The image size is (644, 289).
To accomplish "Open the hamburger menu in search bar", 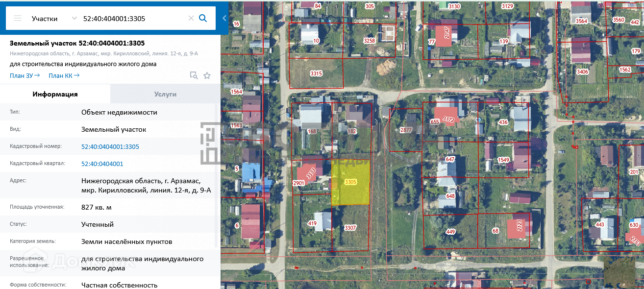I will [x=18, y=19].
